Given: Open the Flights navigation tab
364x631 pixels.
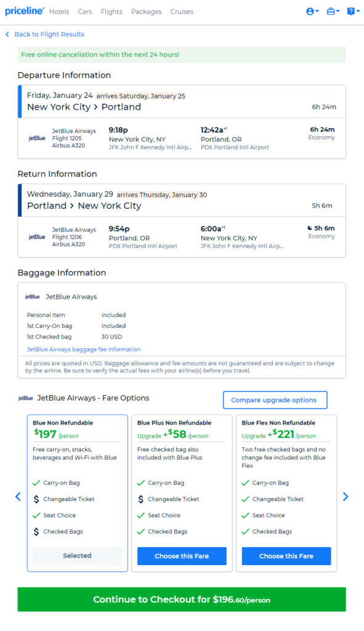Looking at the screenshot, I should click(x=111, y=12).
